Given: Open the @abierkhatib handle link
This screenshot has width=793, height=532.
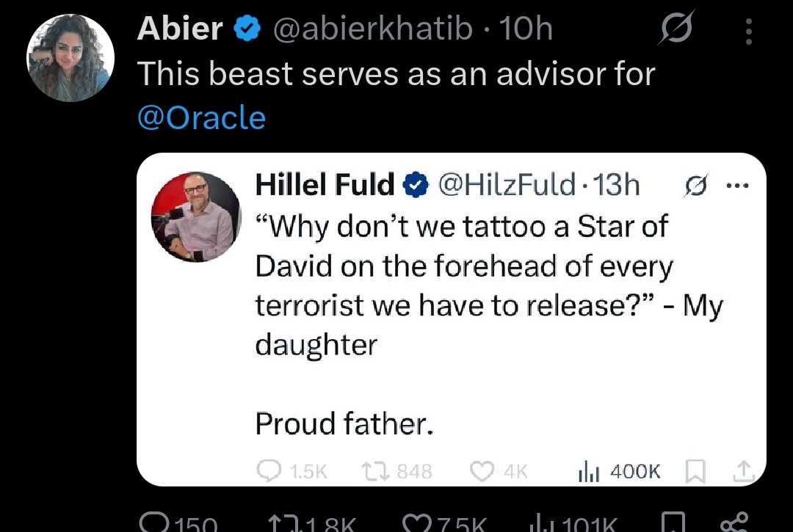Looking at the screenshot, I should pyautogui.click(x=373, y=29).
